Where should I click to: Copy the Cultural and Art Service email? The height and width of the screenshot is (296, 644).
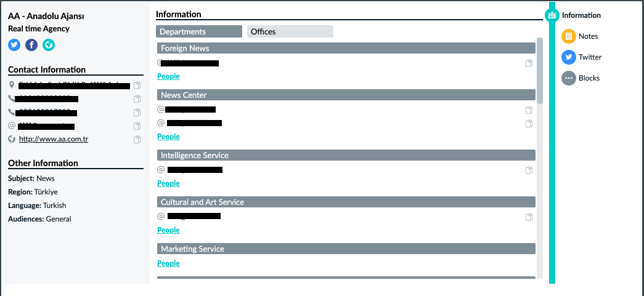(x=529, y=217)
